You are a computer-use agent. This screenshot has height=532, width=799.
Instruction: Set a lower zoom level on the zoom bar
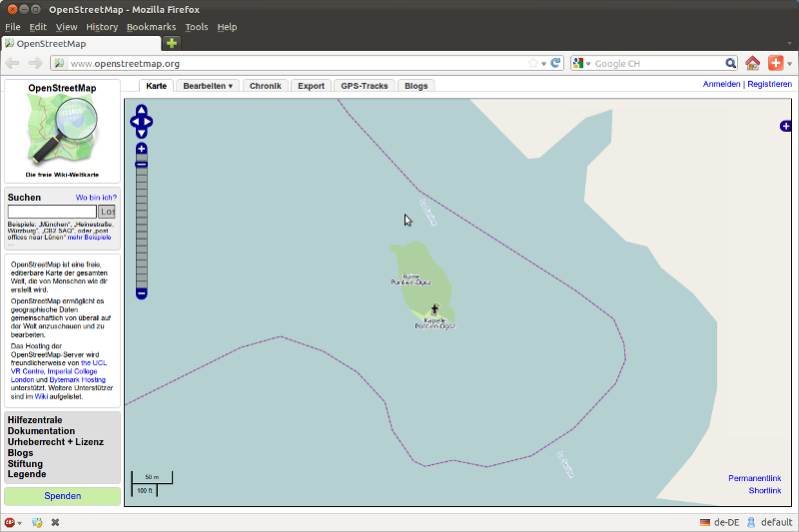142,228
